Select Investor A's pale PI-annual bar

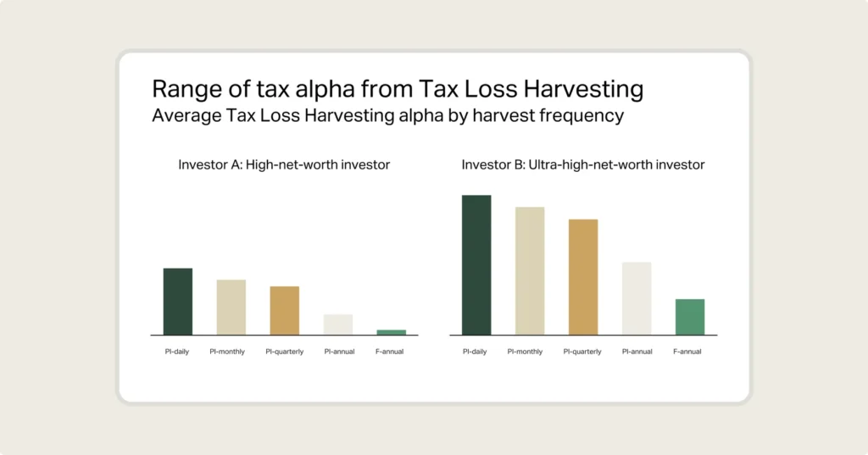pyautogui.click(x=338, y=325)
